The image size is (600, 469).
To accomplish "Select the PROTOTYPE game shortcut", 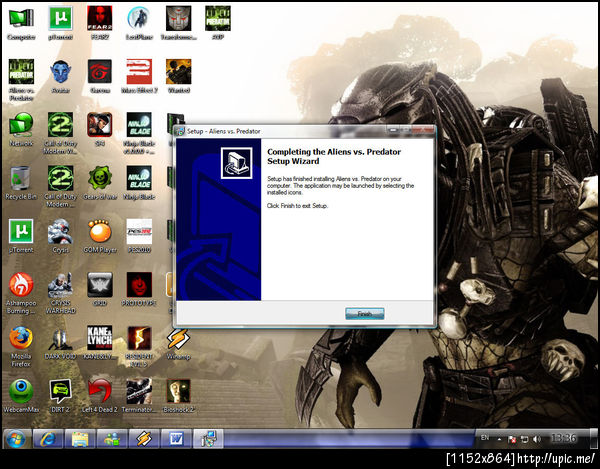I will (x=139, y=290).
